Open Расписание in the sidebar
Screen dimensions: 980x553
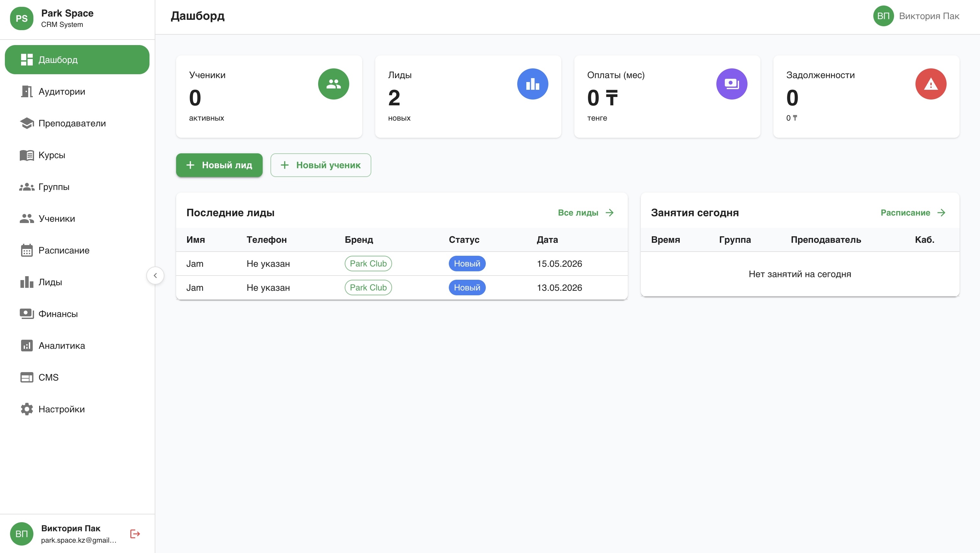(77, 250)
